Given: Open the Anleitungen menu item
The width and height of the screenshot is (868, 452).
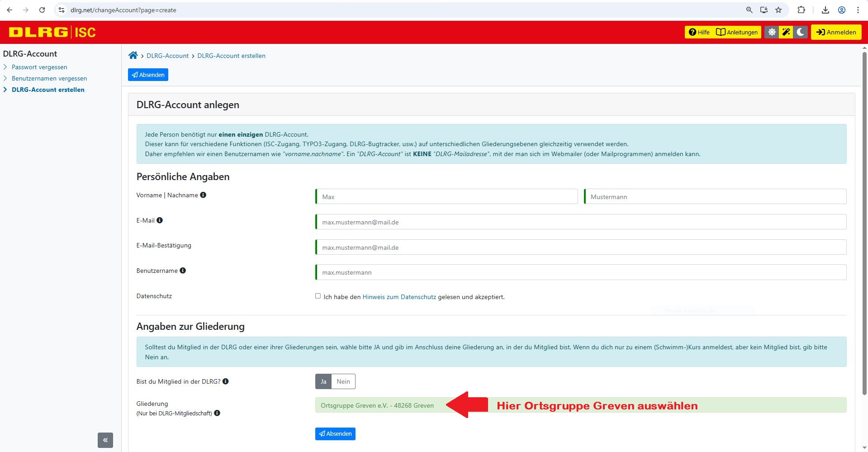Looking at the screenshot, I should (737, 32).
